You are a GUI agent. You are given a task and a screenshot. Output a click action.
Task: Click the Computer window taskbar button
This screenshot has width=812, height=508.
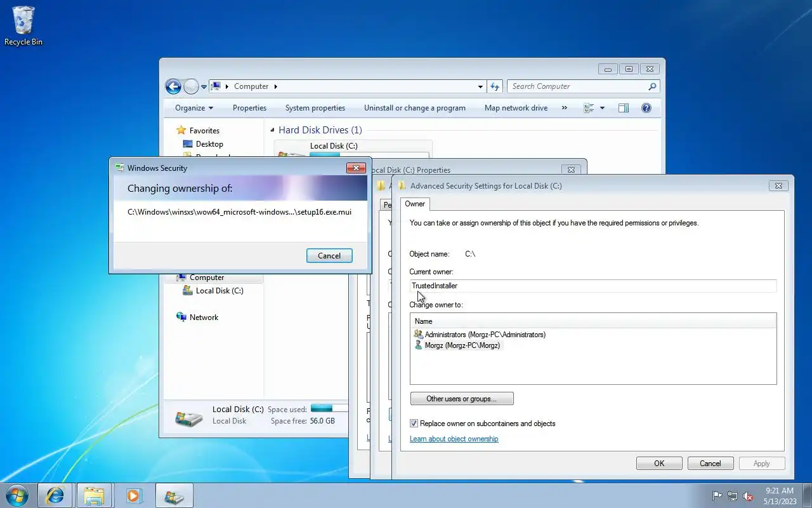click(174, 495)
